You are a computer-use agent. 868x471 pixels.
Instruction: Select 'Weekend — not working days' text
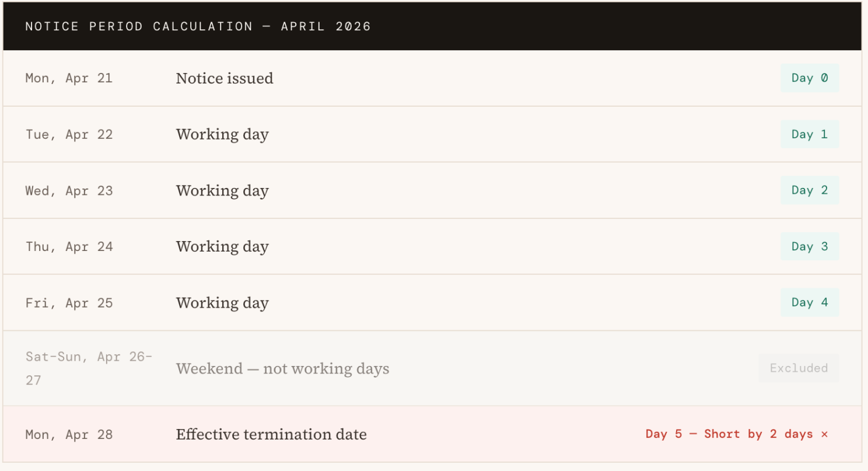click(x=282, y=369)
